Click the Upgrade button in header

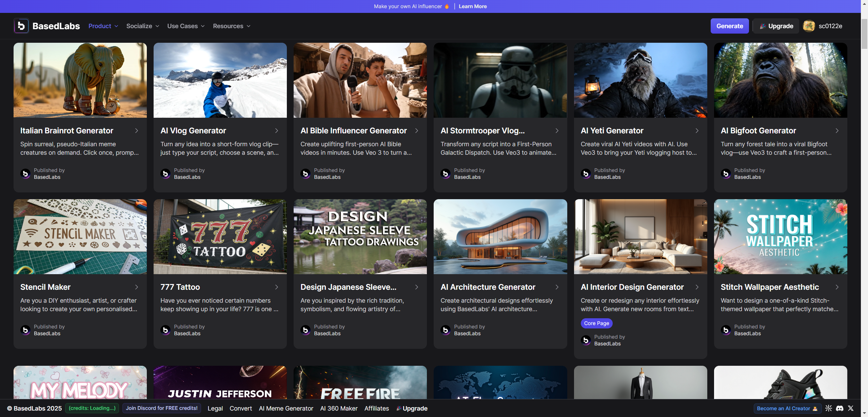click(776, 26)
